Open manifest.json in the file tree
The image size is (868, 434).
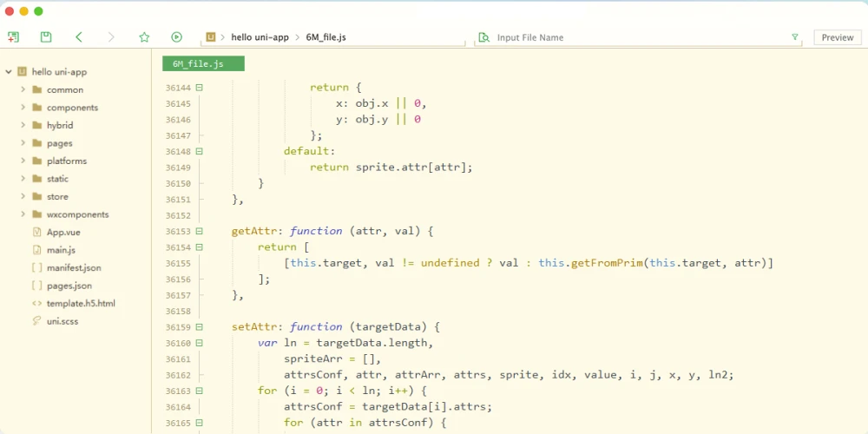tap(74, 268)
